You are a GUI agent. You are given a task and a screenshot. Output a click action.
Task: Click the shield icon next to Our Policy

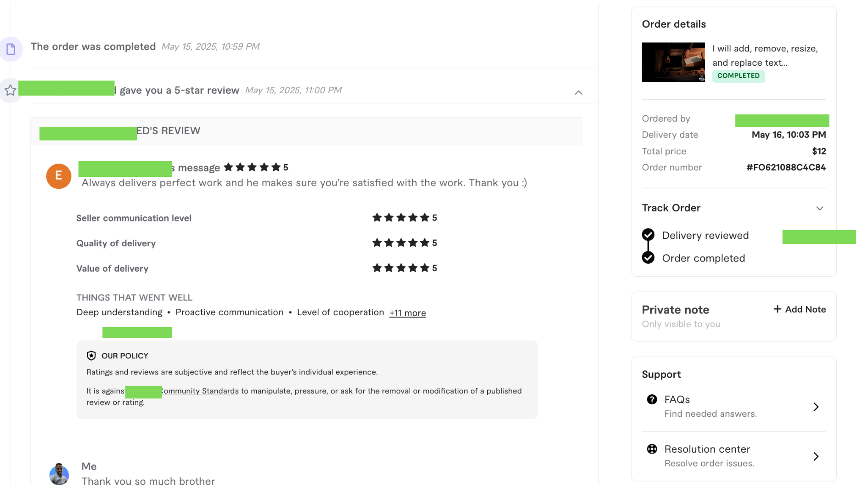click(91, 356)
